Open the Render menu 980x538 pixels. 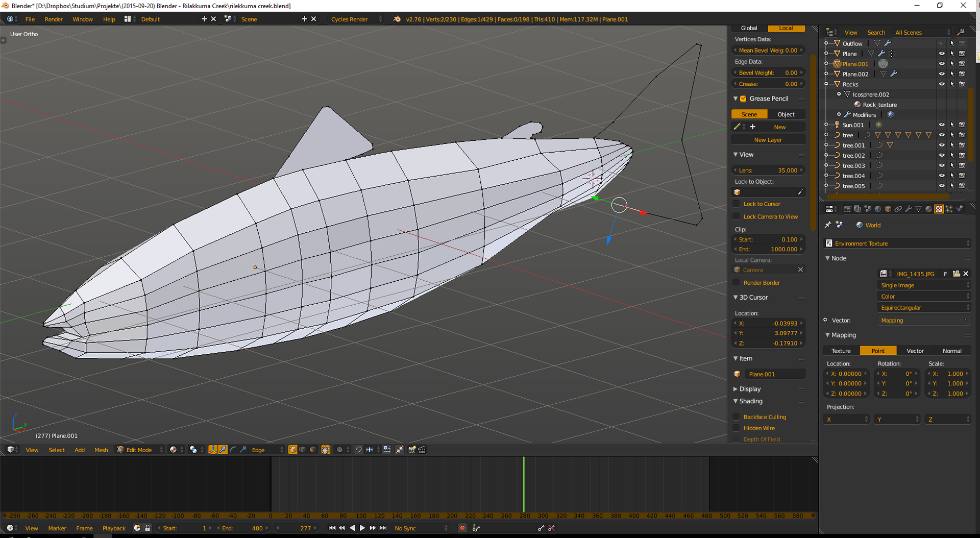pyautogui.click(x=54, y=19)
